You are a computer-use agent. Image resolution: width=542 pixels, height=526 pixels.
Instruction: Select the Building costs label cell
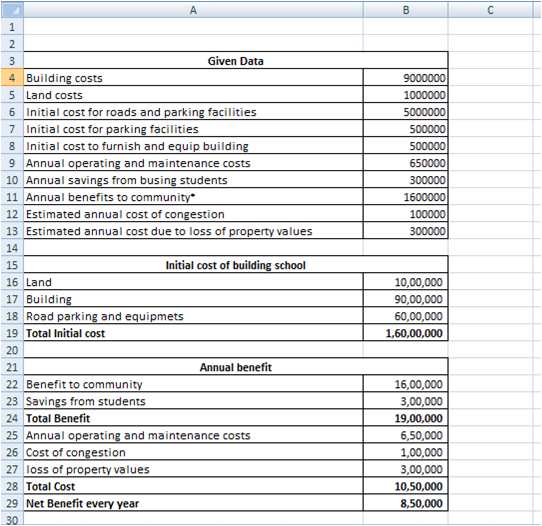193,78
